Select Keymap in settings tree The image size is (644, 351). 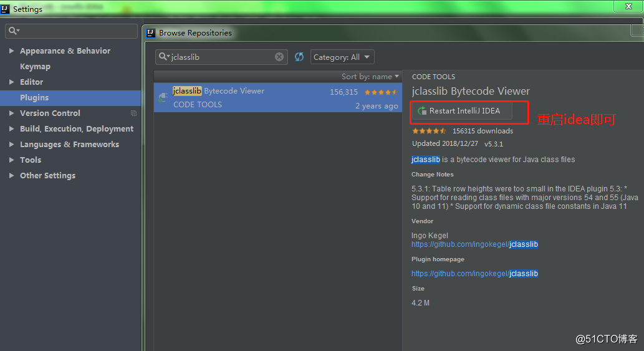click(36, 67)
